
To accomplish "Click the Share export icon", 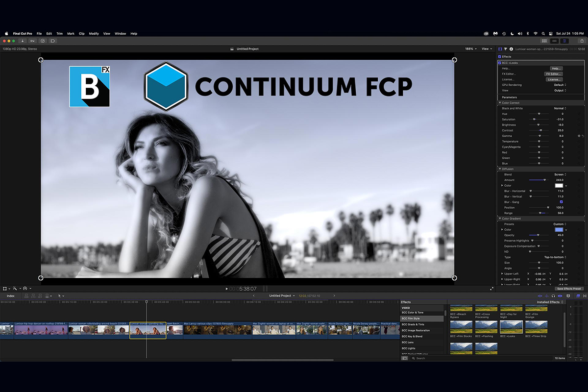I will (582, 41).
